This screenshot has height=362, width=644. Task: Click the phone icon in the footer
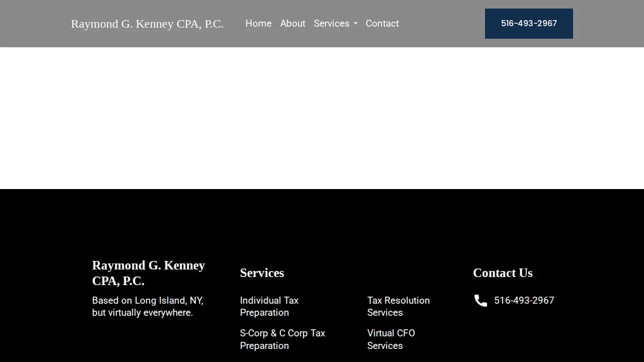pyautogui.click(x=480, y=301)
